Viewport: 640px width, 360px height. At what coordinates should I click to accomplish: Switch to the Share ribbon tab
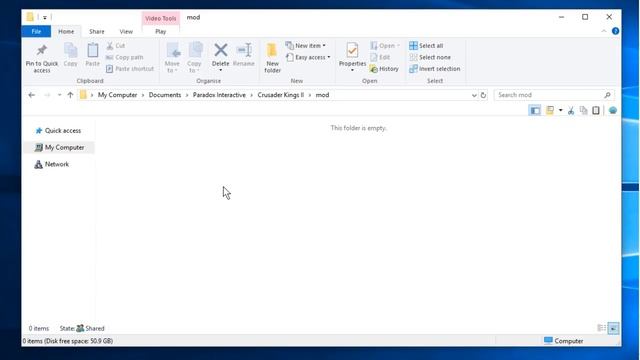[x=97, y=31]
